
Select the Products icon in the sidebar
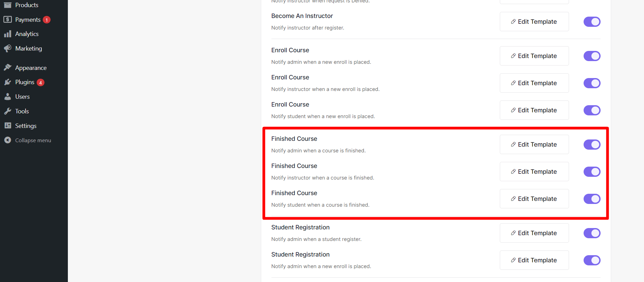point(7,5)
